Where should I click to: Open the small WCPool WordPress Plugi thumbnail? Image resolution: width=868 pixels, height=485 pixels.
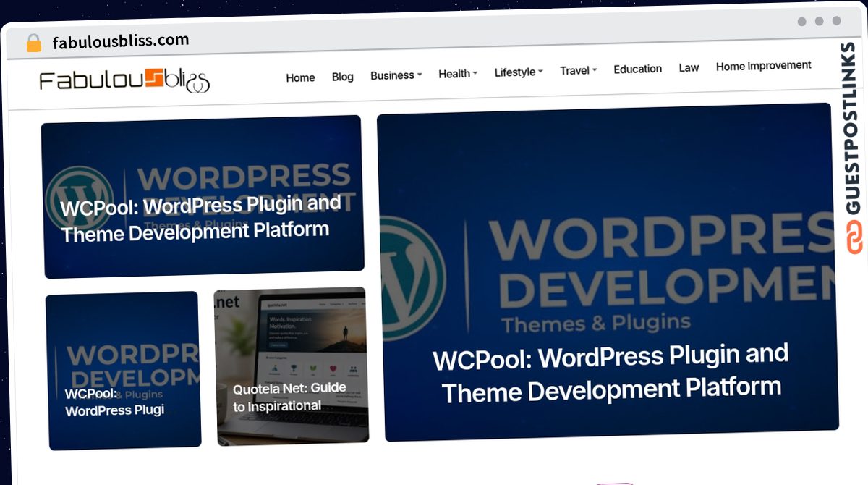[x=123, y=371]
